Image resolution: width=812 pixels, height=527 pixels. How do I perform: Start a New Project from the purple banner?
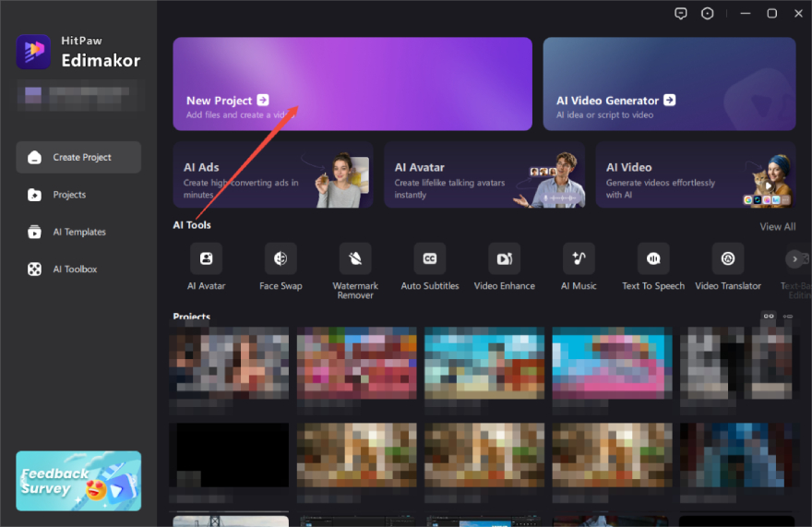click(352, 84)
